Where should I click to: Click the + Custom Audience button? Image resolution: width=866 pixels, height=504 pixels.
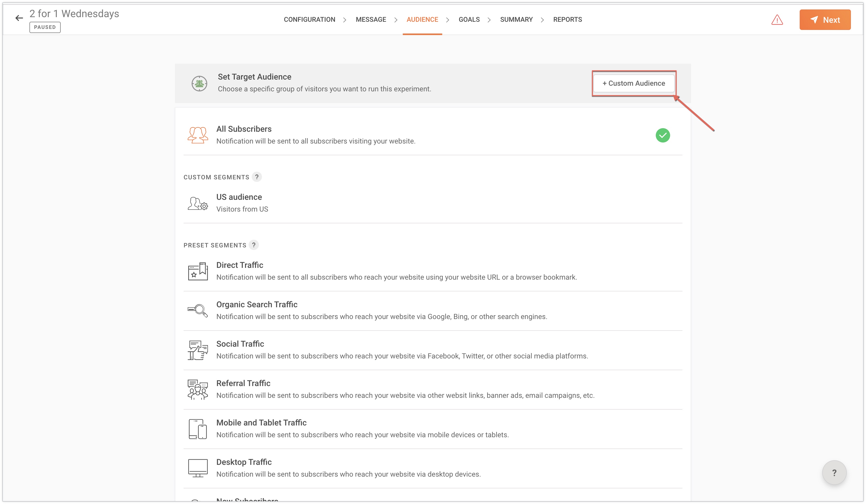(x=634, y=83)
